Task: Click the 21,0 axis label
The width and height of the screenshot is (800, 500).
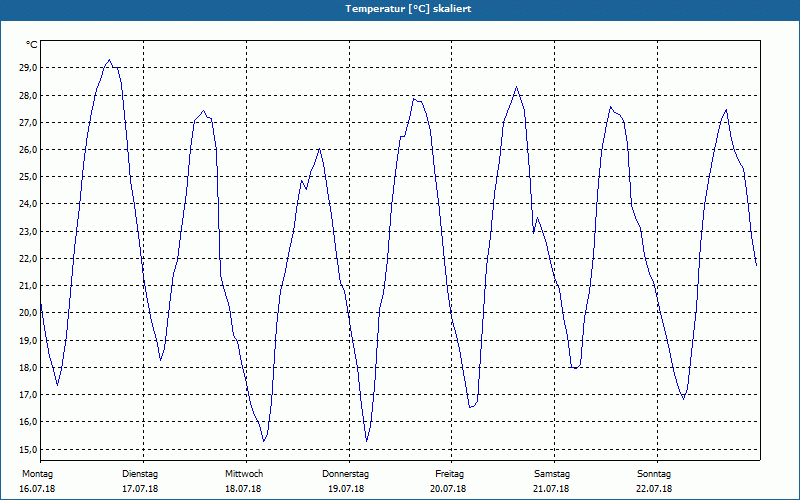Action: pos(27,286)
